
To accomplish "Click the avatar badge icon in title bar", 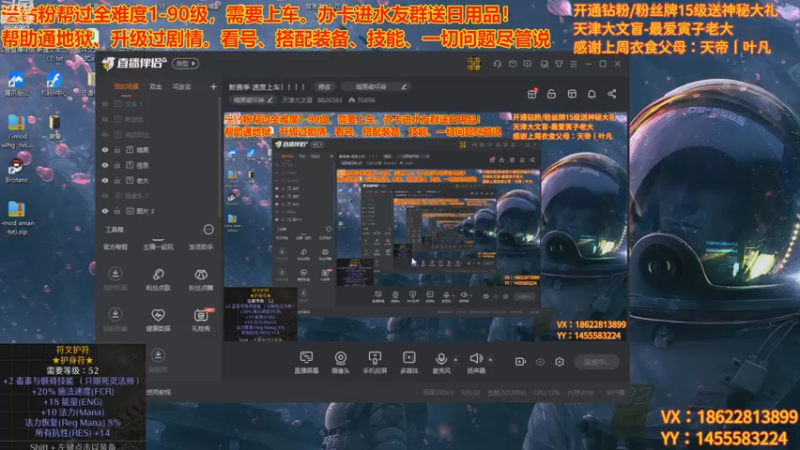I will pos(474,64).
